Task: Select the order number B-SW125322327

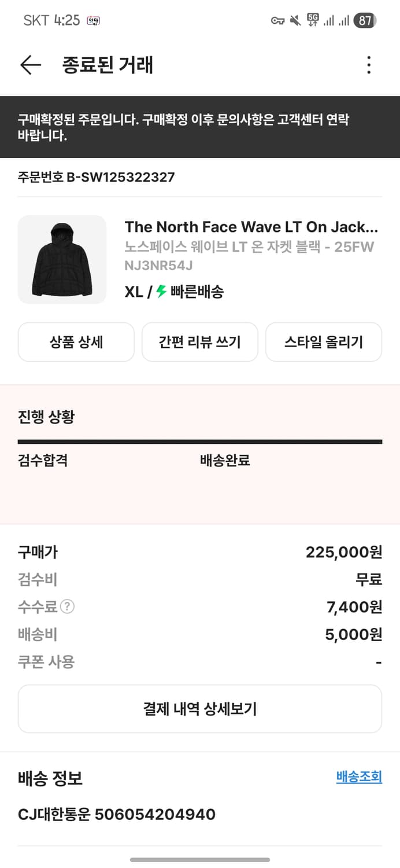Action: coord(95,177)
